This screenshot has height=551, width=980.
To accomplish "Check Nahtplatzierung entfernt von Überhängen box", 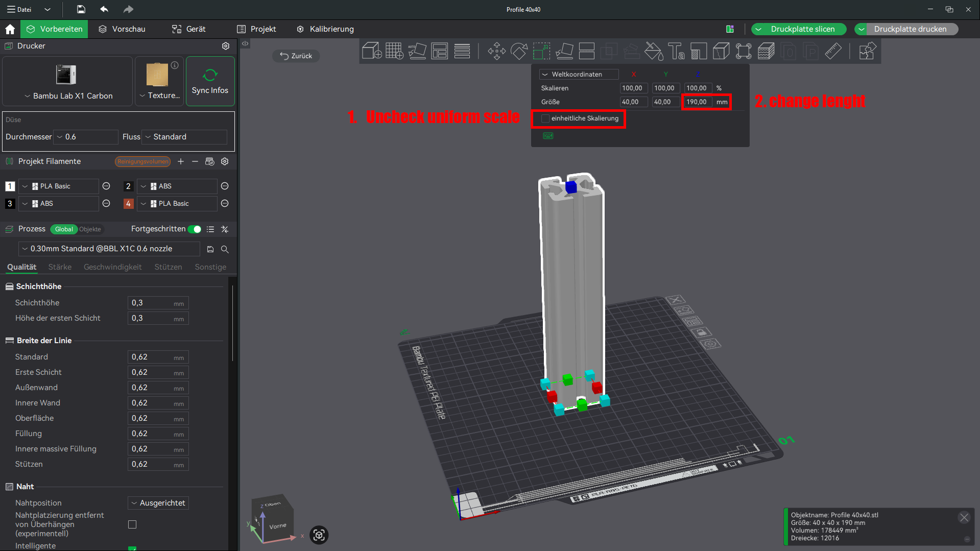I will (132, 524).
